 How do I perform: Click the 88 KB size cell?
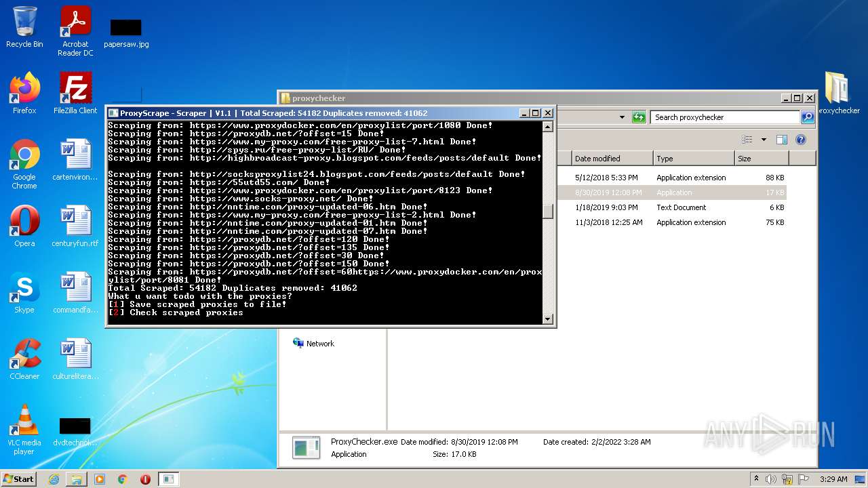click(774, 178)
